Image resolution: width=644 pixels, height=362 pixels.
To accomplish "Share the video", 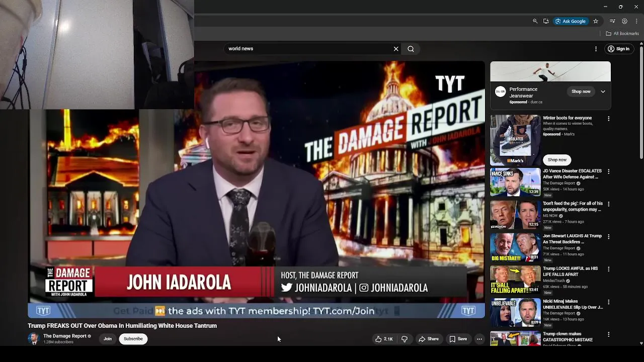I will tap(429, 339).
